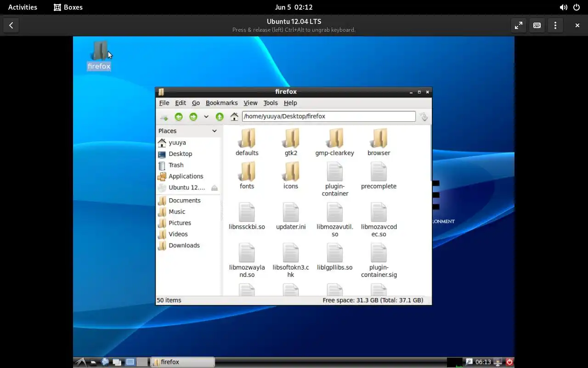This screenshot has width=588, height=368.
Task: Go up to the parent folder
Action: [x=220, y=117]
